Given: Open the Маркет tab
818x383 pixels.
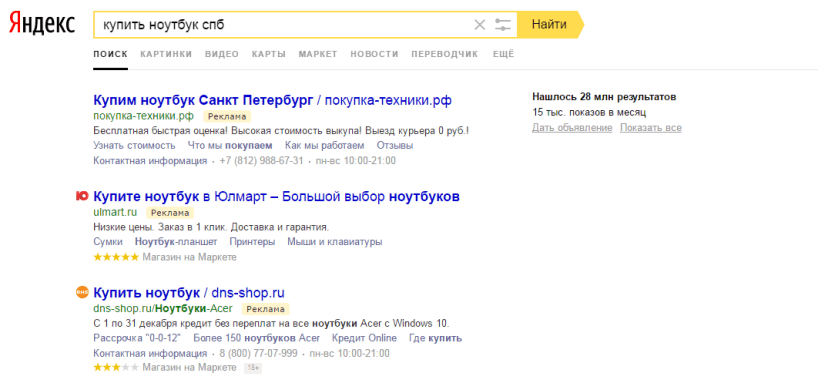Looking at the screenshot, I should coord(318,54).
